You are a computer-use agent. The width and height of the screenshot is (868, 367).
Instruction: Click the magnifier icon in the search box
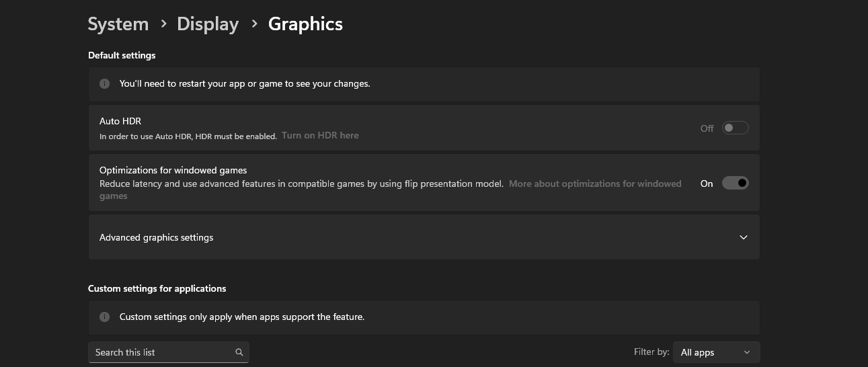(x=239, y=352)
